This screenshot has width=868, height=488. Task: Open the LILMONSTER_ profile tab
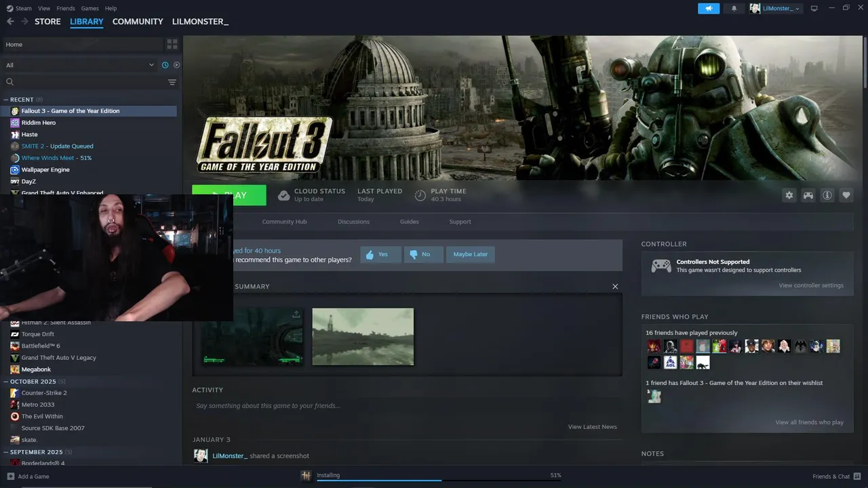(200, 22)
